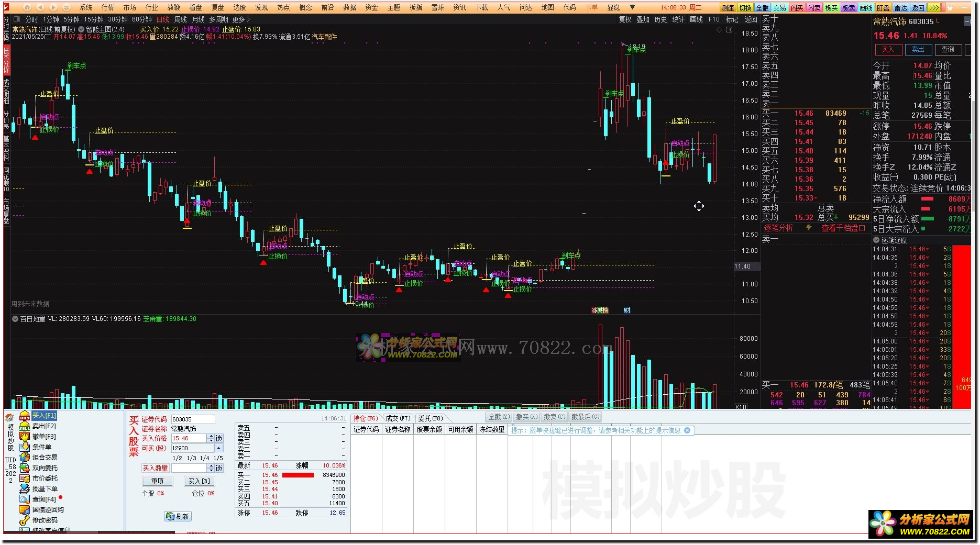Viewport: 980px width, 545px height.
Task: Toggle quantity lock 锁 next to 买入数量
Action: (x=219, y=468)
